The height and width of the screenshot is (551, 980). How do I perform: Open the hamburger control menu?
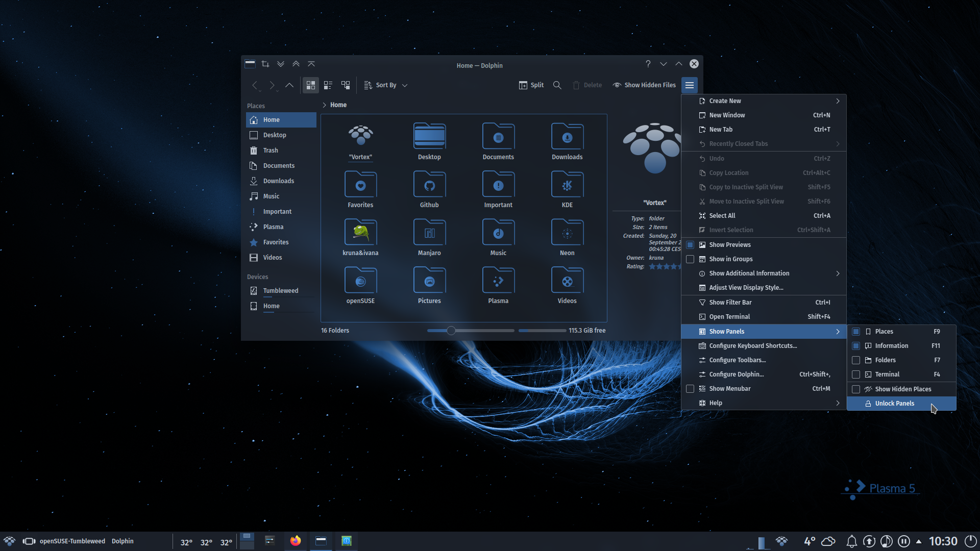coord(690,85)
